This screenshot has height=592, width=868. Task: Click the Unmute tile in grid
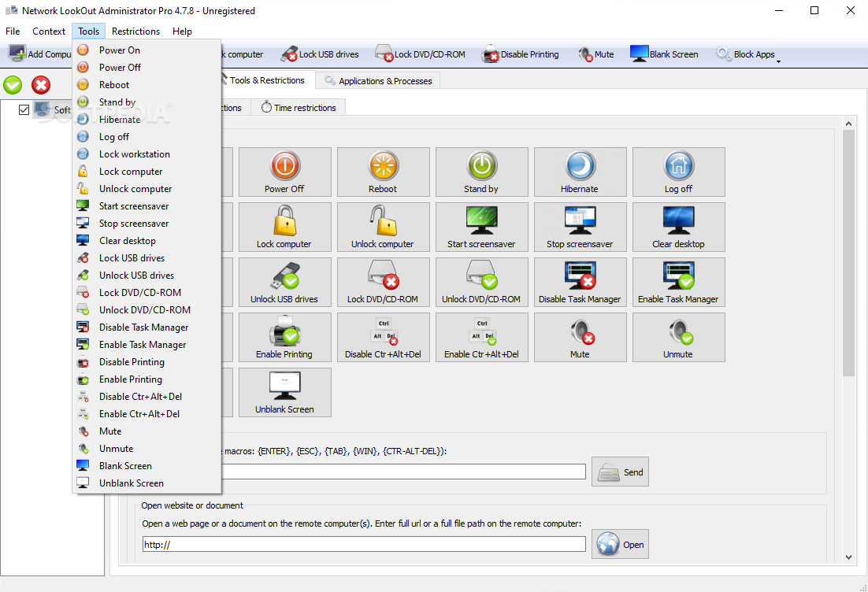[x=679, y=338]
